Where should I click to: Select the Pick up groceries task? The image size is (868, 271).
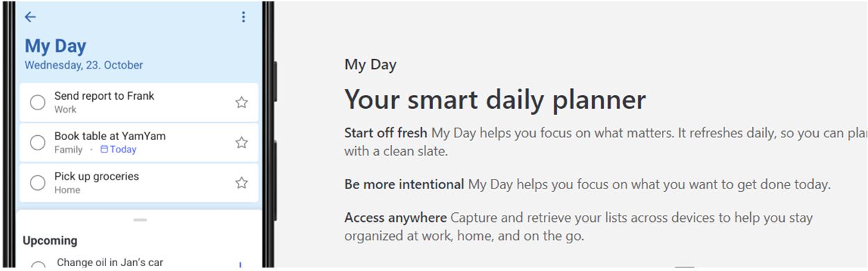pyautogui.click(x=139, y=183)
